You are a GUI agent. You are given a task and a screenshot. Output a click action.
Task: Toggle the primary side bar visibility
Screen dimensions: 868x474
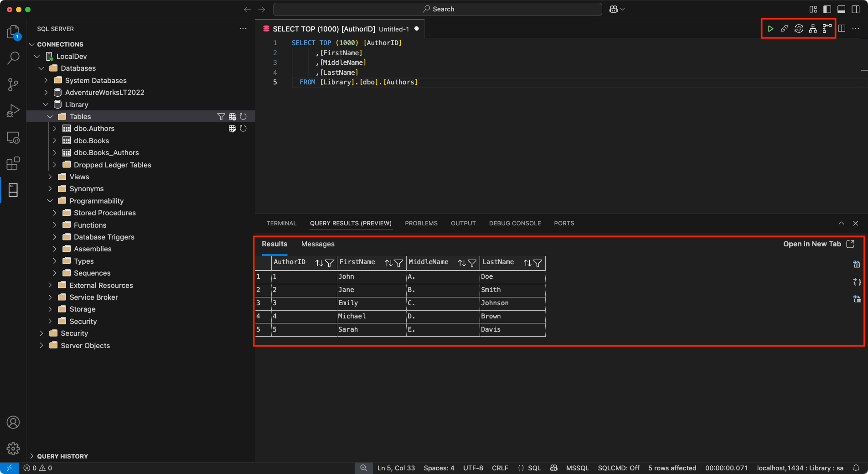827,9
